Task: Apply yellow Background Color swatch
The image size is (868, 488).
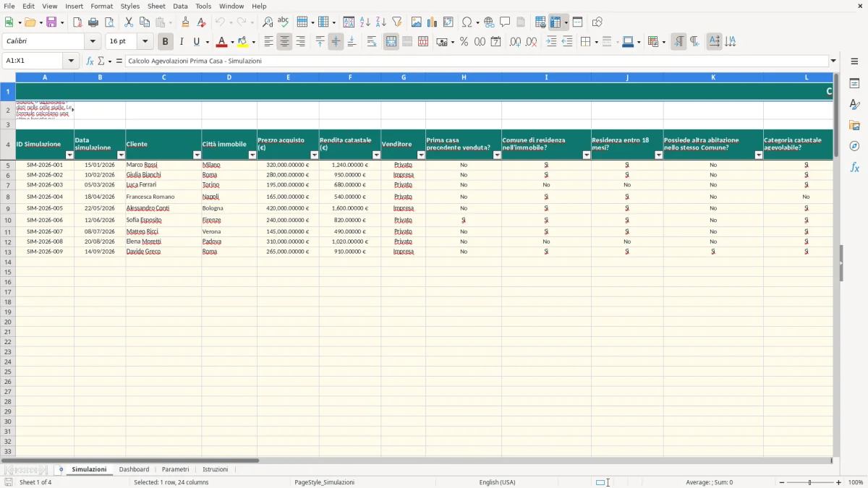Action: (x=243, y=42)
